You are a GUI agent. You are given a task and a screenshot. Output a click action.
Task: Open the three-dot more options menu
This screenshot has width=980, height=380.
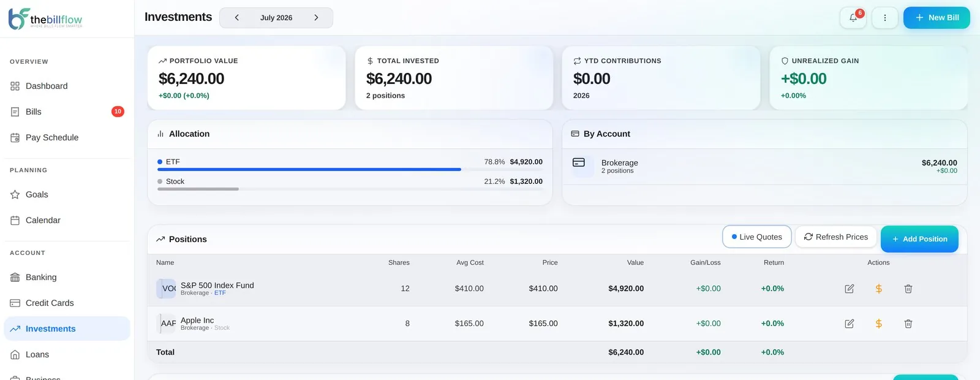pos(885,18)
